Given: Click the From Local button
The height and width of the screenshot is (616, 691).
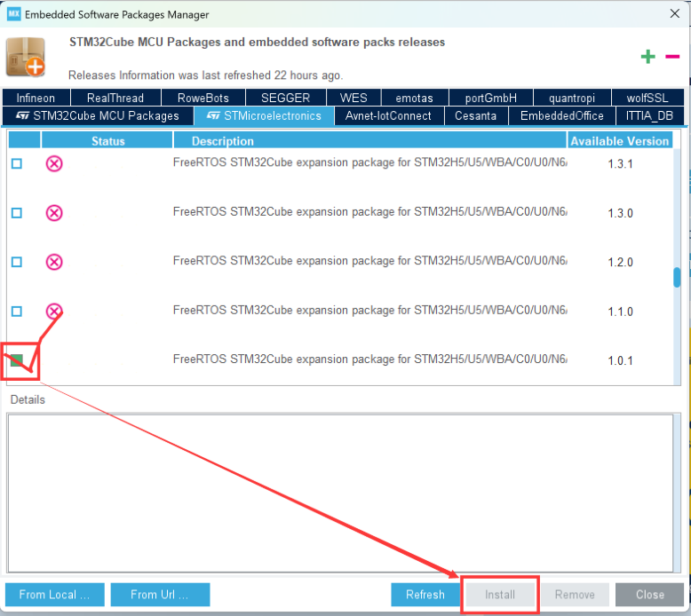Looking at the screenshot, I should [x=55, y=595].
